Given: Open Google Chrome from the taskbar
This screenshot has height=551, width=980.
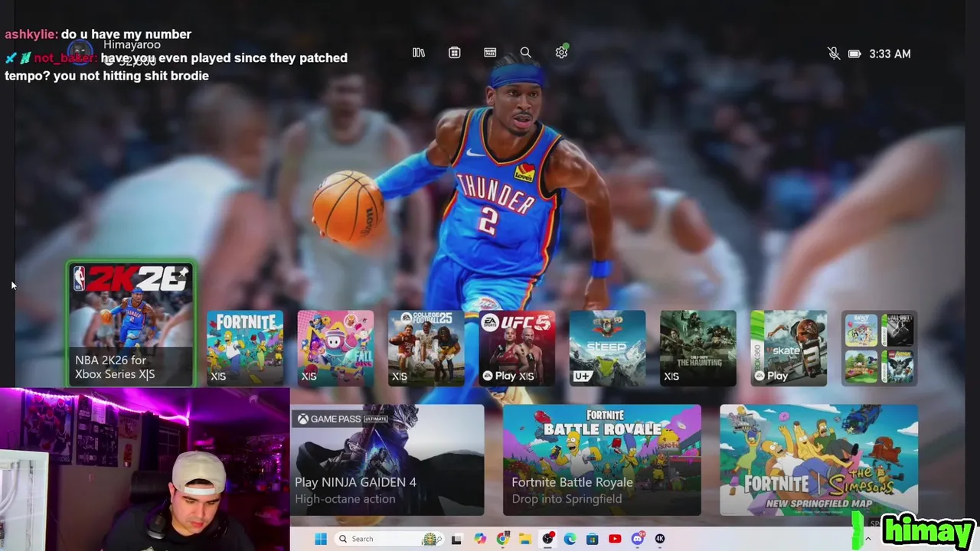Looking at the screenshot, I should (502, 539).
